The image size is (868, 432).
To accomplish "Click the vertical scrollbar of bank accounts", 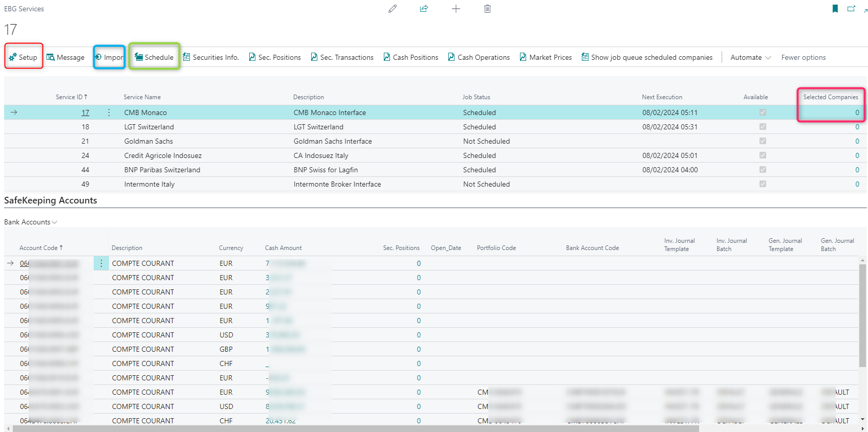I will (x=863, y=315).
